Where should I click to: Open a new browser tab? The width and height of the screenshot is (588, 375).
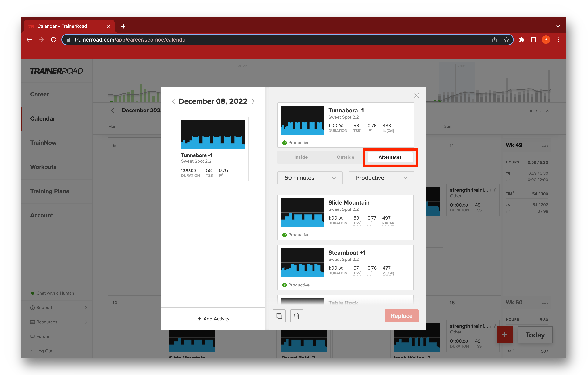click(123, 26)
